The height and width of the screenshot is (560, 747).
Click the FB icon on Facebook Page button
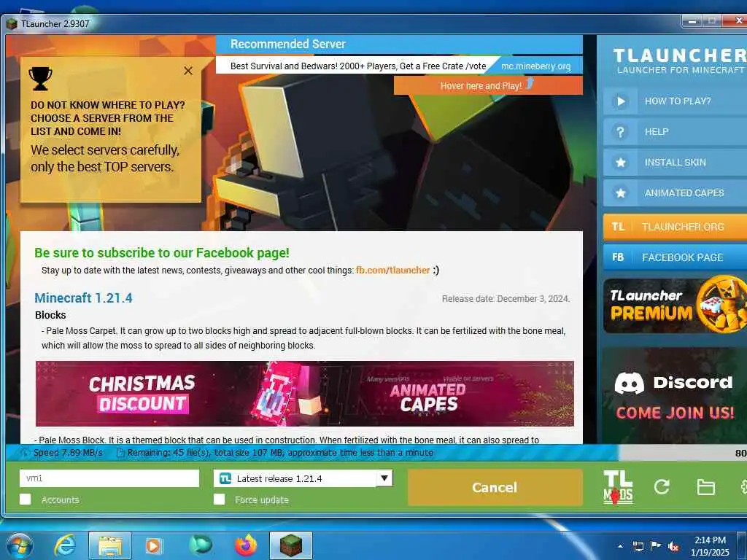pyautogui.click(x=618, y=257)
